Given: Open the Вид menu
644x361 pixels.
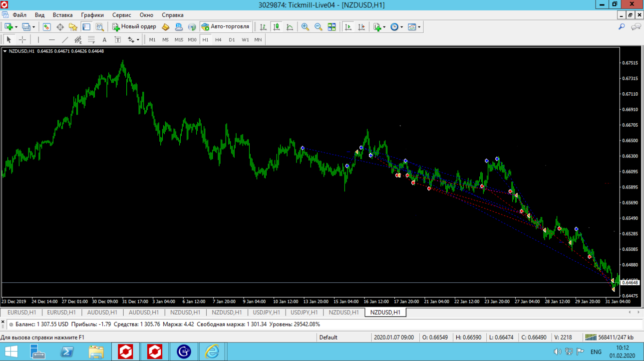Looking at the screenshot, I should click(x=39, y=15).
